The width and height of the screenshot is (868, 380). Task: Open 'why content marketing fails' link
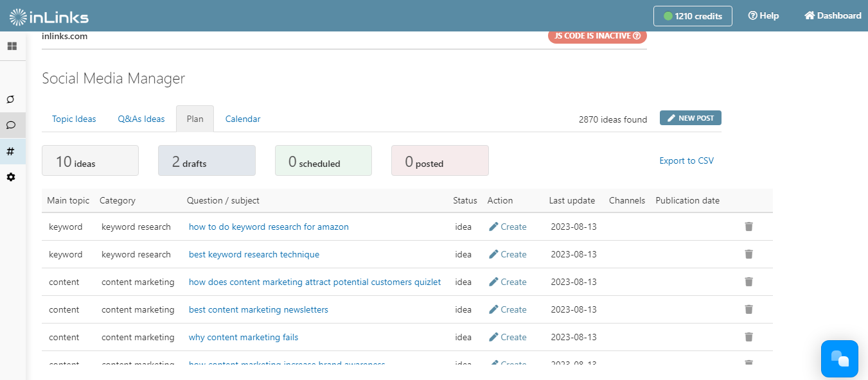tap(244, 337)
